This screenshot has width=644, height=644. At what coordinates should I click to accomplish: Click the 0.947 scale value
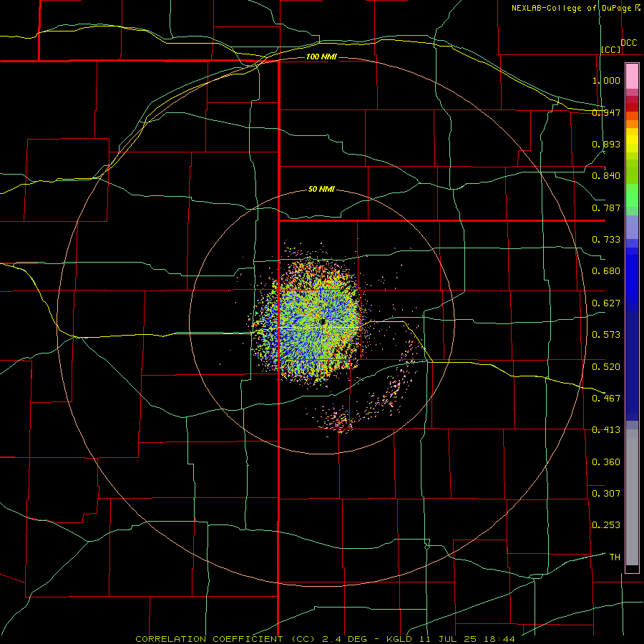pos(606,112)
